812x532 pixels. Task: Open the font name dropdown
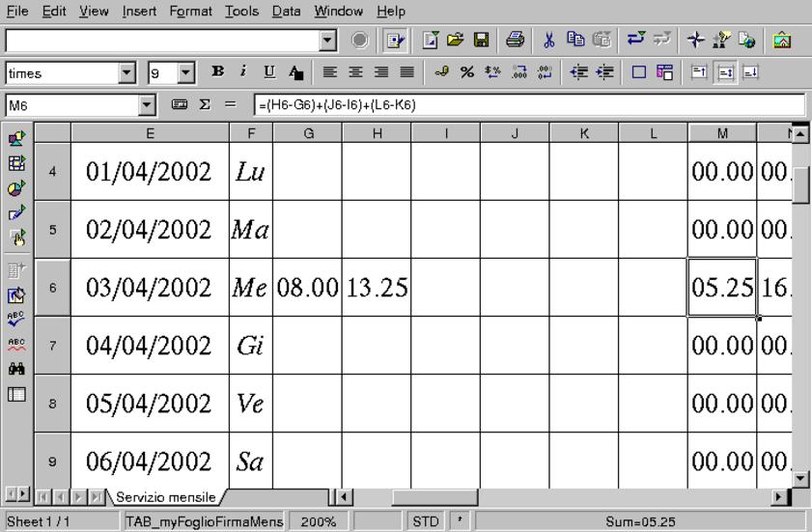click(x=126, y=73)
